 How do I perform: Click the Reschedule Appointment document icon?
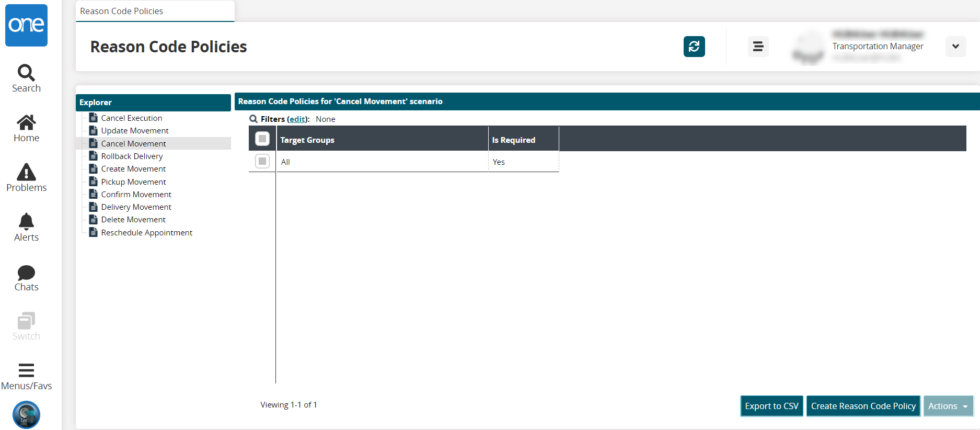[94, 232]
